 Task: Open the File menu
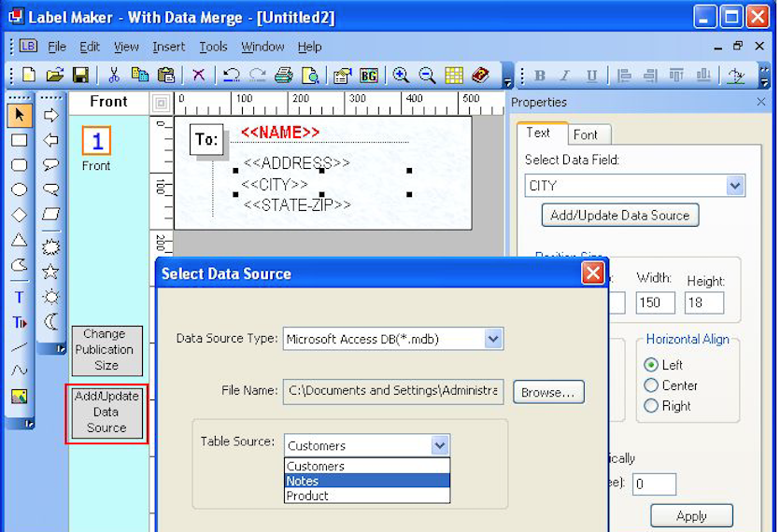pyautogui.click(x=57, y=47)
